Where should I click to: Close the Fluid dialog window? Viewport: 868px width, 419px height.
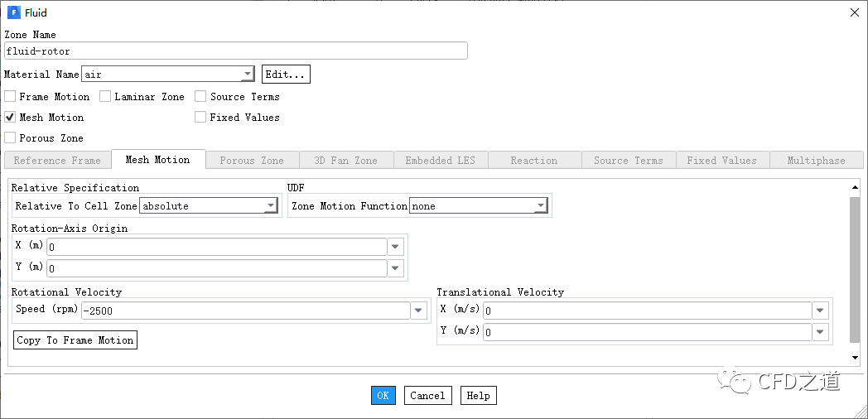(855, 12)
